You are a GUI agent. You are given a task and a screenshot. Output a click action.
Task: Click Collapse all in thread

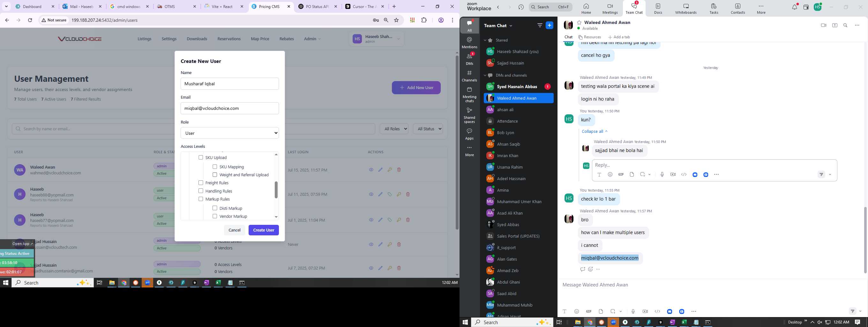595,132
